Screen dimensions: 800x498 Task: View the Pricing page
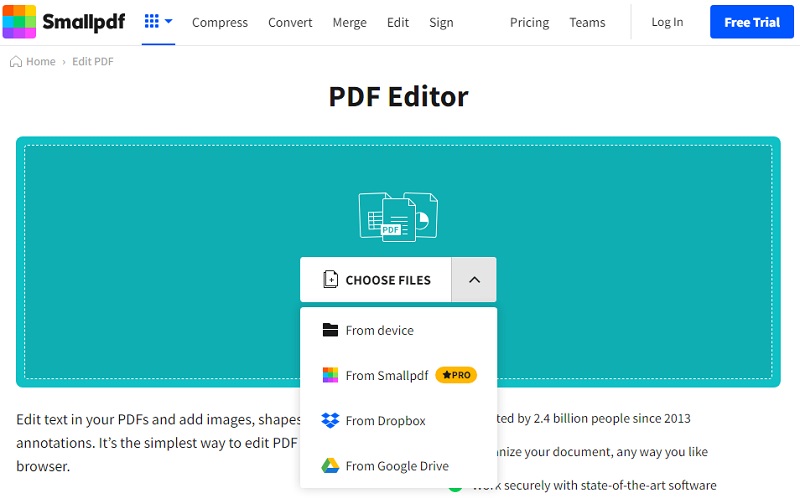(x=530, y=22)
